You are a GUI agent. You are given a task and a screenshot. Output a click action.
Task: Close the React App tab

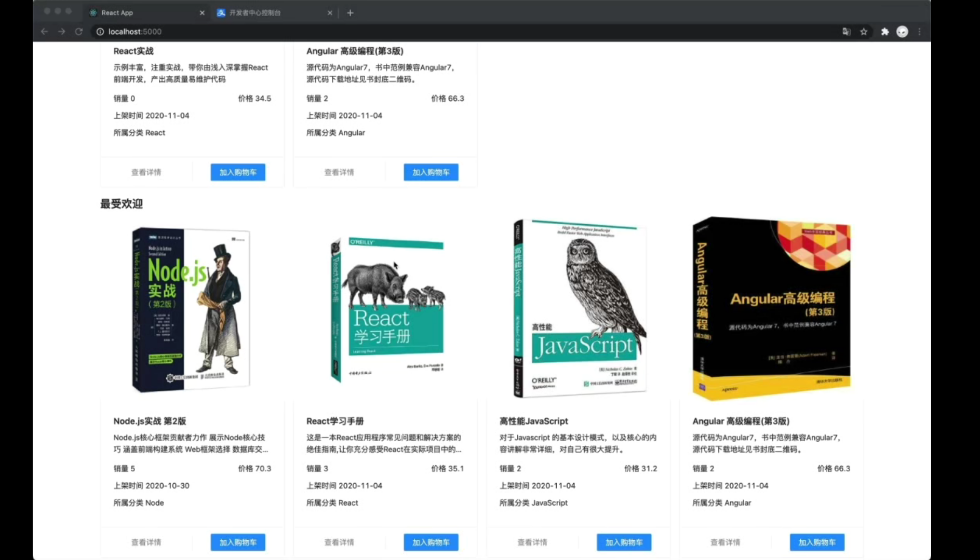[x=202, y=13]
